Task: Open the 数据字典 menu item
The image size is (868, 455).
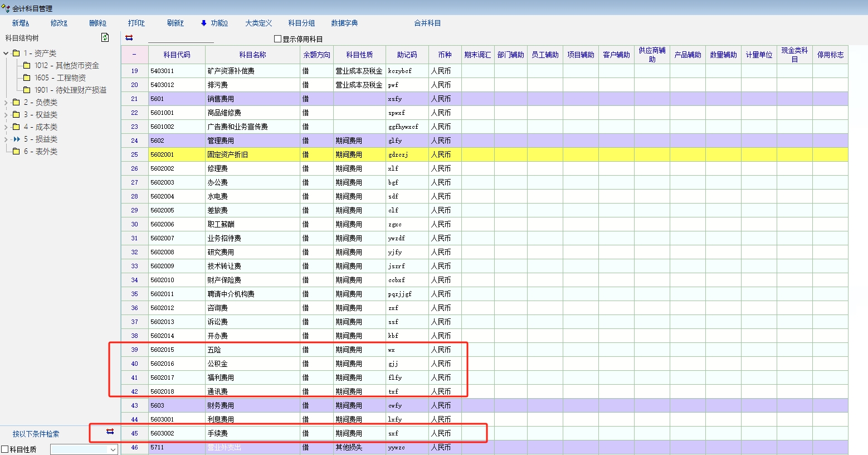Action: coord(344,23)
